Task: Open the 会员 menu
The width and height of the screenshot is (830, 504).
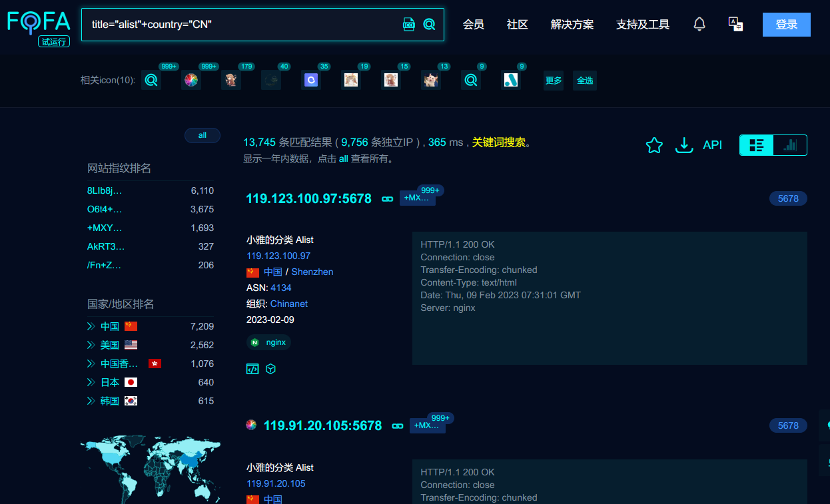Action: click(474, 25)
